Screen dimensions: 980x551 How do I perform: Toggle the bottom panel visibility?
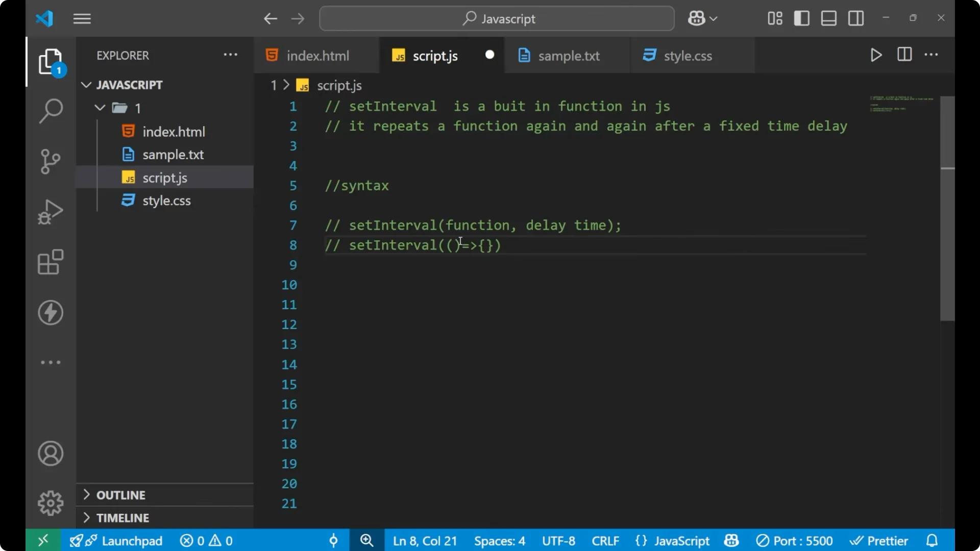pyautogui.click(x=828, y=18)
